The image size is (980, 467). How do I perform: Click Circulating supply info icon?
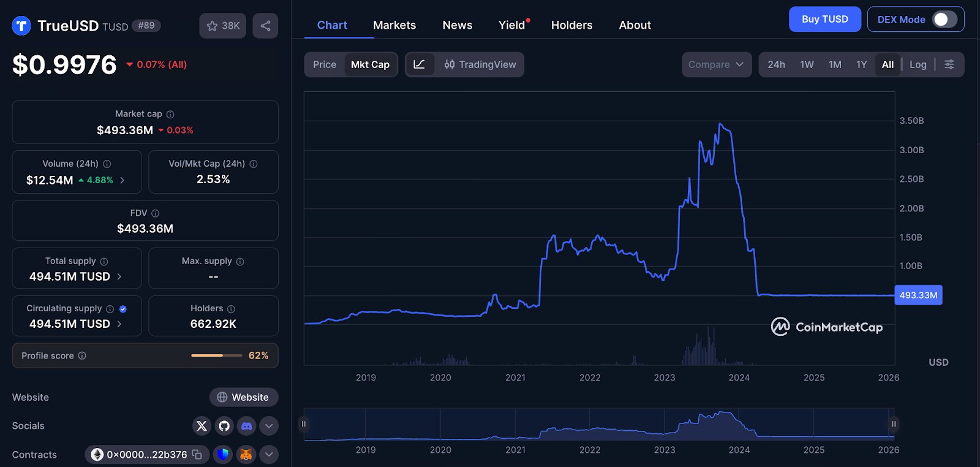110,309
